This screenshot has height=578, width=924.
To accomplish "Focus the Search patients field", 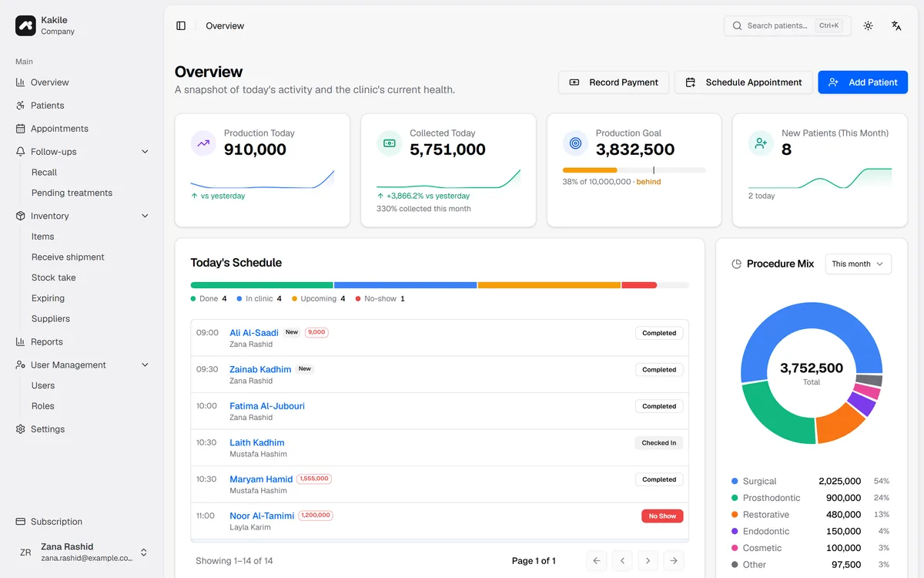I will tap(788, 25).
